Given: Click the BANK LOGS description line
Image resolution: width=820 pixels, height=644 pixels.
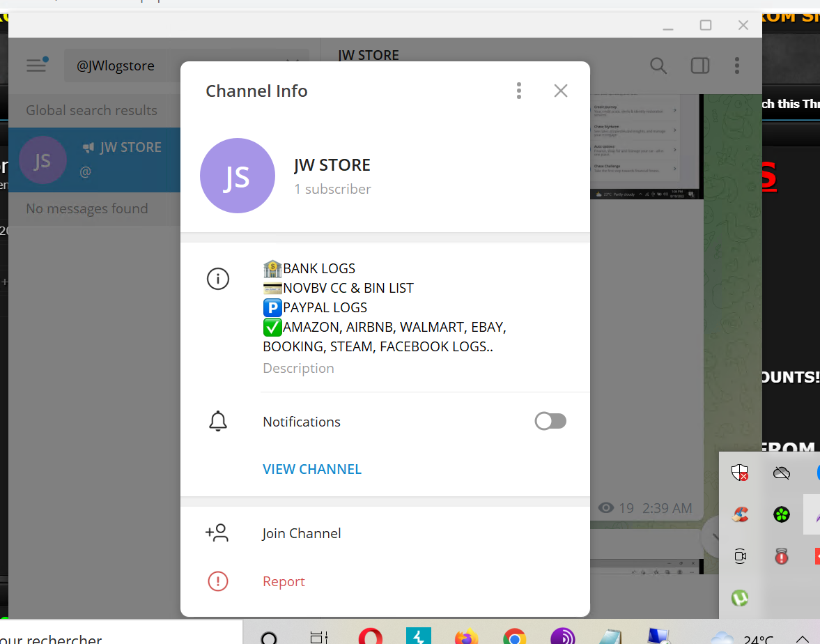Looking at the screenshot, I should tap(309, 268).
